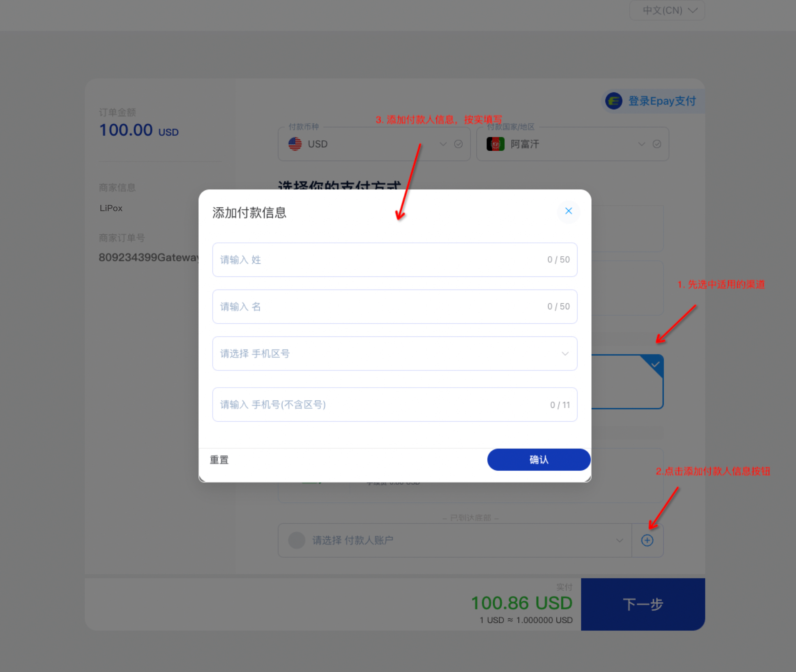Click the 下一步 next step button

tap(643, 604)
